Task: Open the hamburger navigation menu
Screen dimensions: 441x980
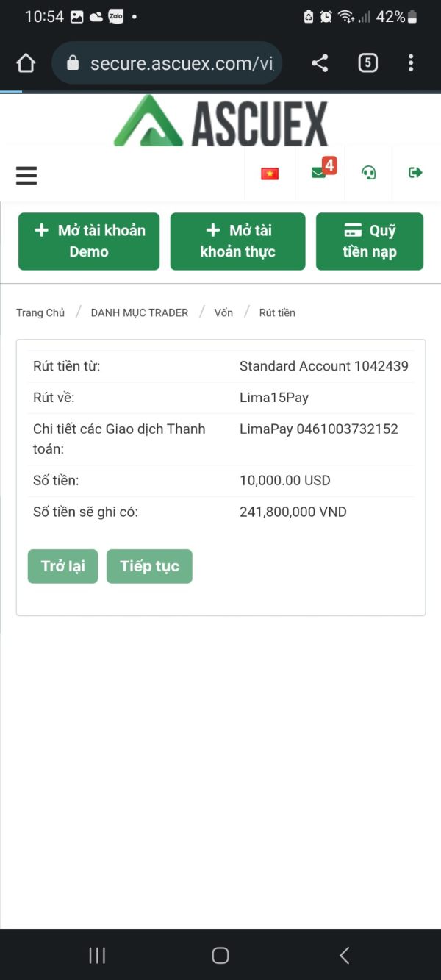Action: (x=26, y=175)
